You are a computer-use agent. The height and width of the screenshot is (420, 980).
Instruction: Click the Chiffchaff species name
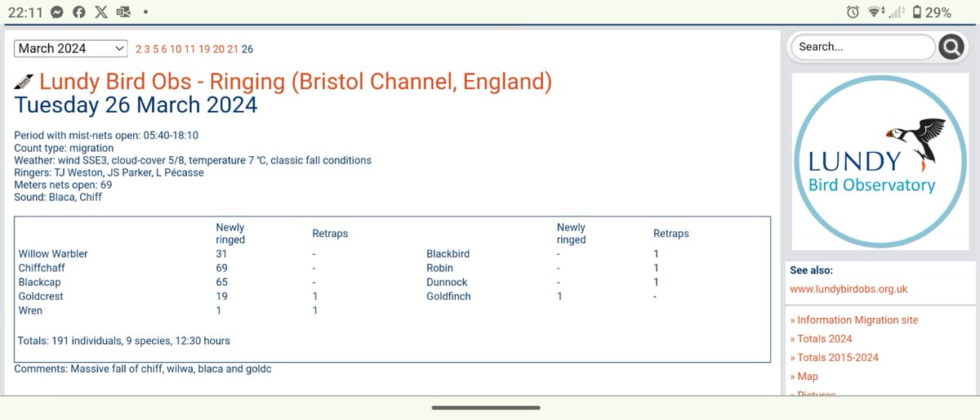(x=42, y=268)
